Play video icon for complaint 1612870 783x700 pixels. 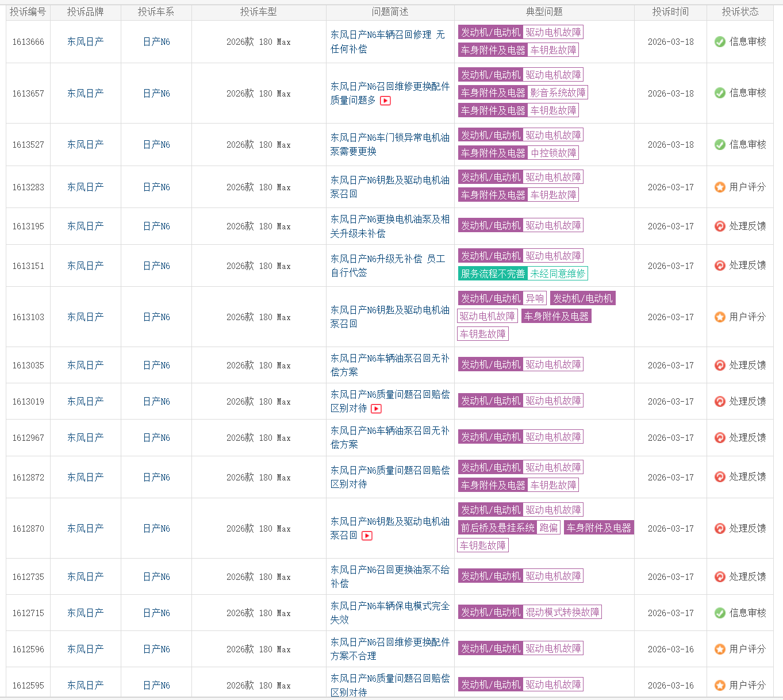tap(367, 536)
